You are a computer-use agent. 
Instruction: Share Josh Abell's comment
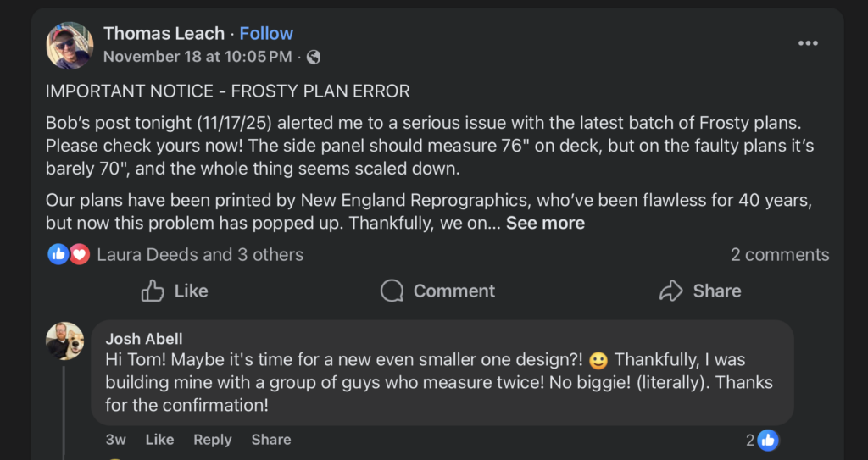pyautogui.click(x=271, y=440)
